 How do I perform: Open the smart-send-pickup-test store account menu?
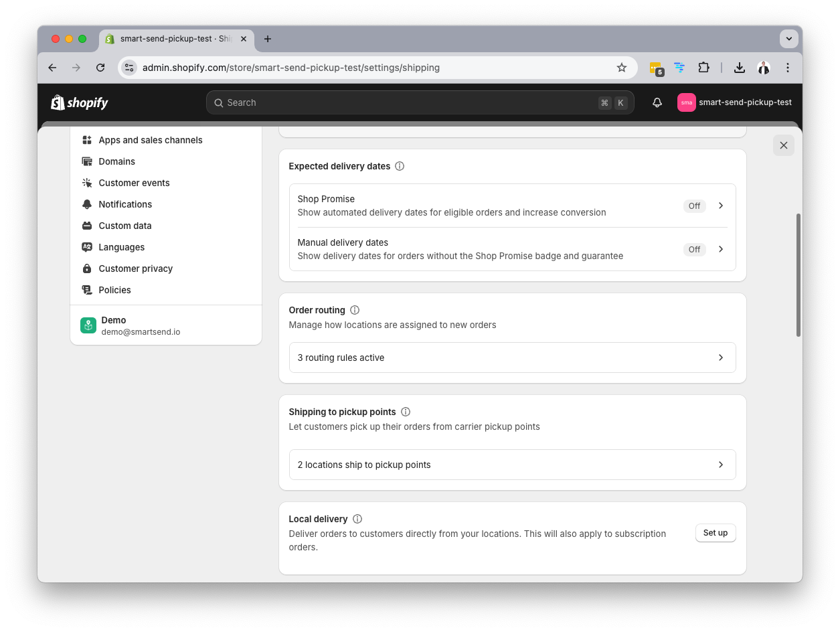734,102
